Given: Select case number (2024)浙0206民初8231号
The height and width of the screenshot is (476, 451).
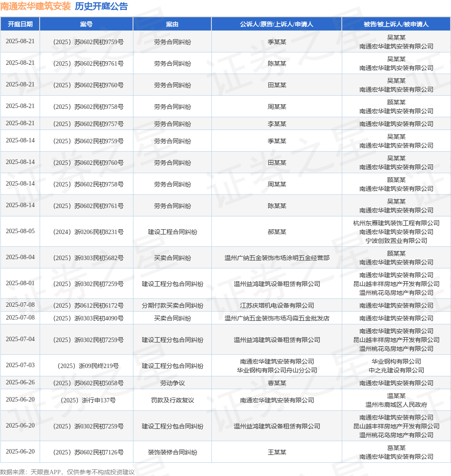Looking at the screenshot, I should click(x=88, y=232).
